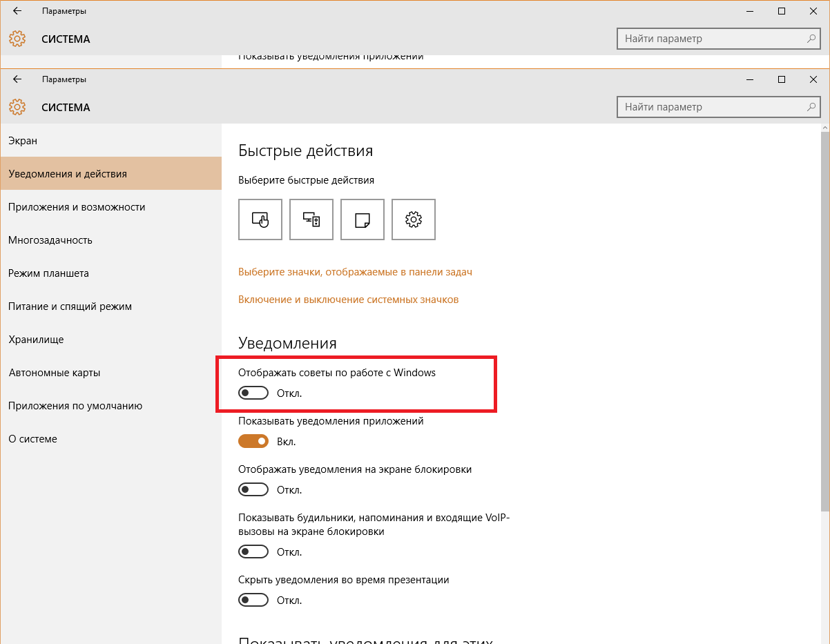
Task: Select the Note quick action tile
Action: click(363, 219)
